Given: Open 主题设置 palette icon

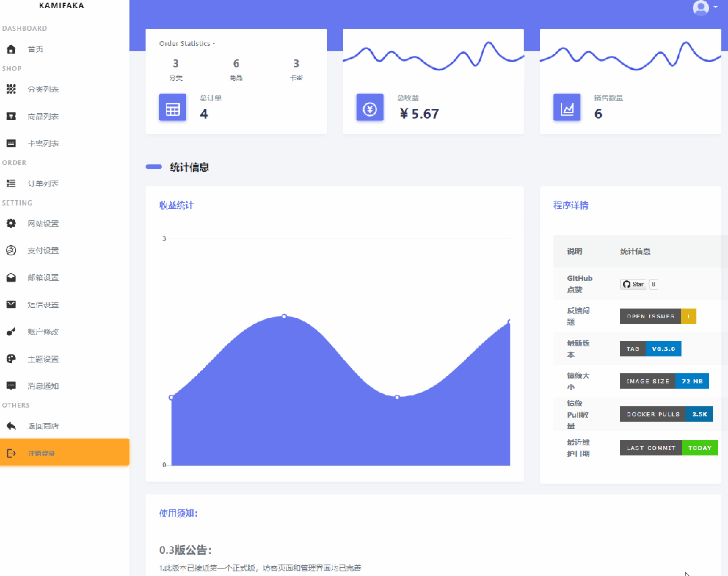Looking at the screenshot, I should (x=11, y=359).
